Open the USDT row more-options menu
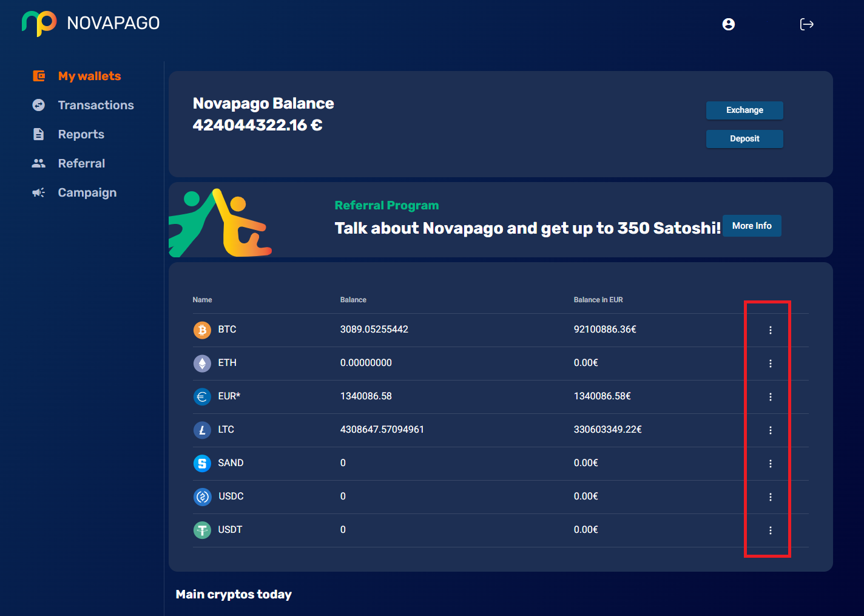 point(771,530)
